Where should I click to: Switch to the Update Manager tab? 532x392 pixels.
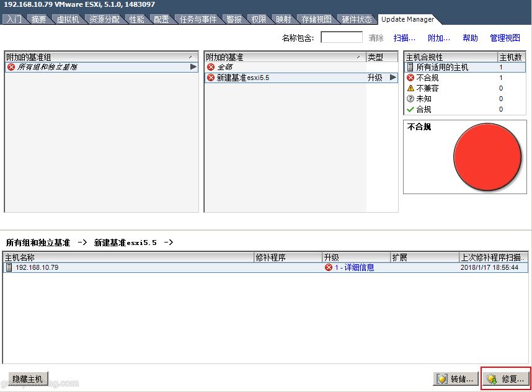pos(407,19)
